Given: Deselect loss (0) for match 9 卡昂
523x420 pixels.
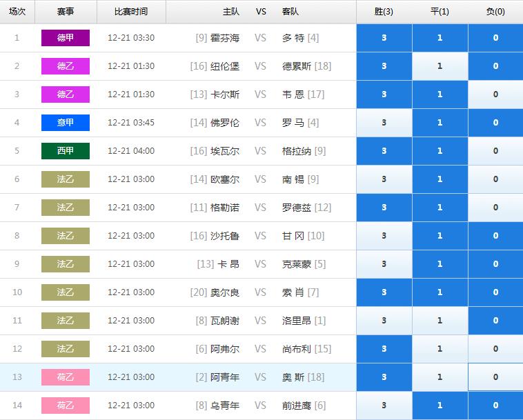Looking at the screenshot, I should [x=495, y=264].
